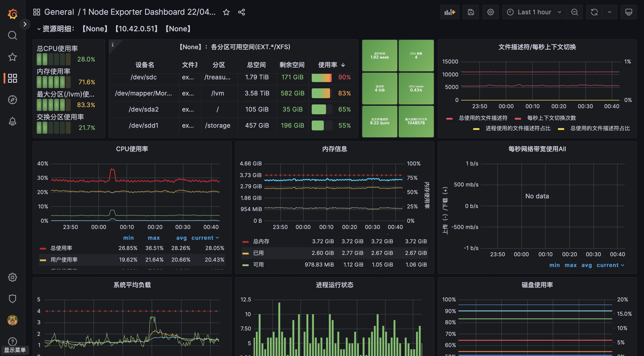This screenshot has width=644, height=356.
Task: Open General folder link
Action: coord(59,12)
